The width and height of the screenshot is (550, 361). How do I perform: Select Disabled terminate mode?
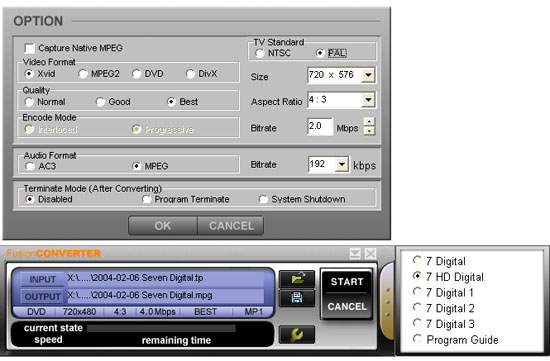(x=30, y=199)
